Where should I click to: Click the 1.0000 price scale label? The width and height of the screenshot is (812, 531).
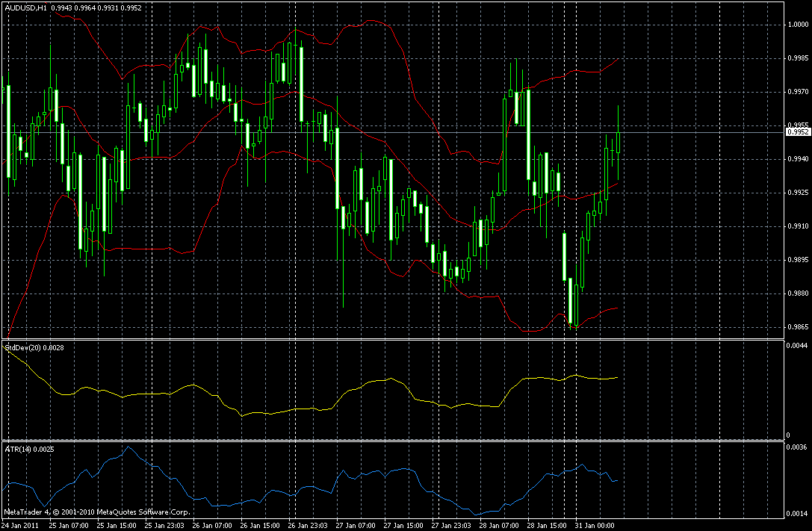click(798, 25)
